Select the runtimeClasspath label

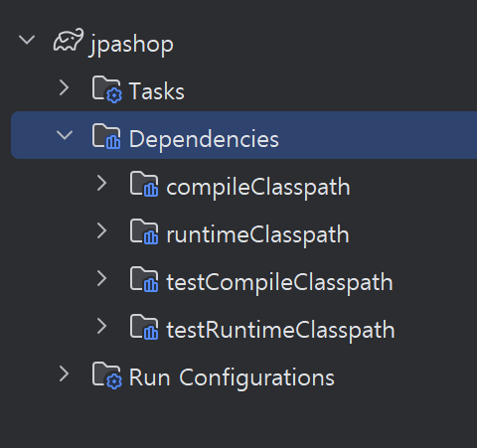pos(257,234)
